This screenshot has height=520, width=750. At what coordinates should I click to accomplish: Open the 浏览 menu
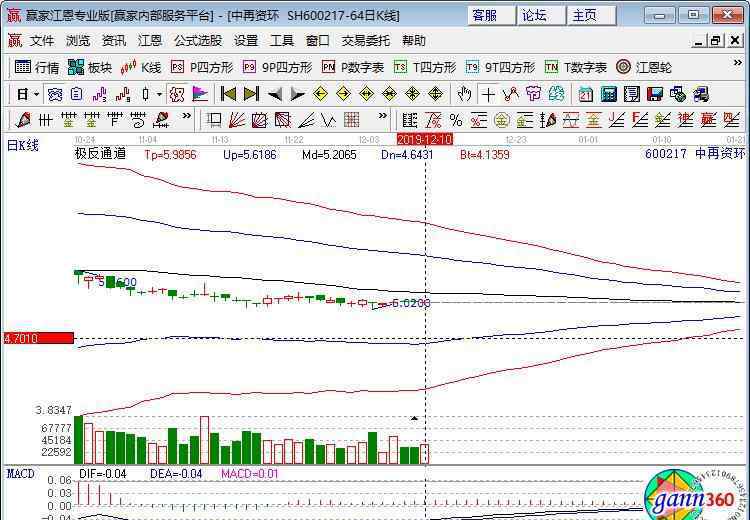click(78, 41)
